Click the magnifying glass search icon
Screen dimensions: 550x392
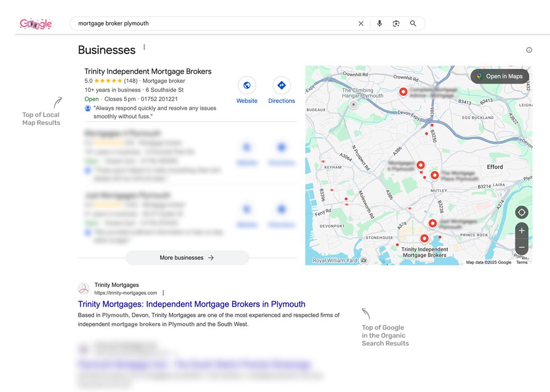[413, 24]
